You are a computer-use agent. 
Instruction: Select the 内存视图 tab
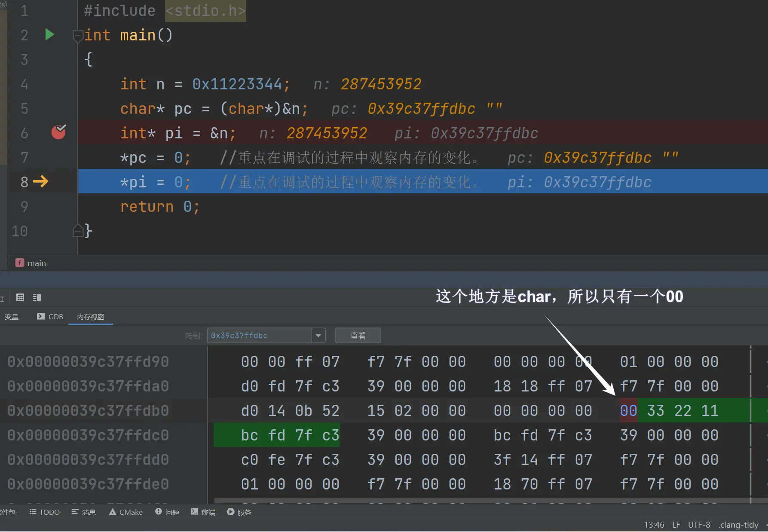(91, 317)
